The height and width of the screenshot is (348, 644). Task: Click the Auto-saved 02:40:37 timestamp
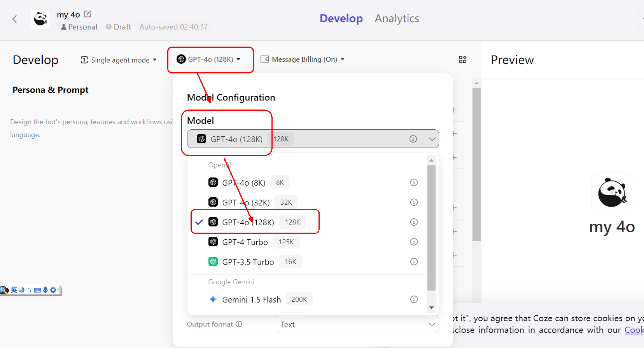(x=173, y=27)
